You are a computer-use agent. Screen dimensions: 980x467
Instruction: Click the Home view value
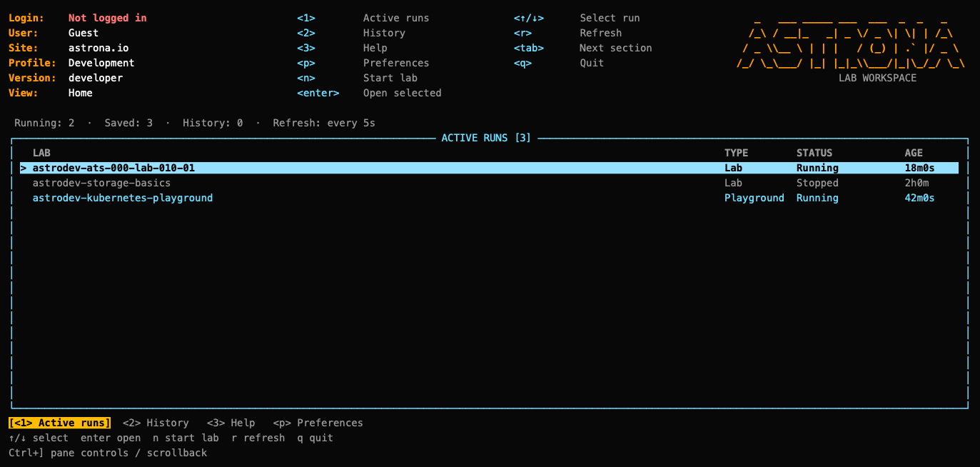click(x=81, y=93)
